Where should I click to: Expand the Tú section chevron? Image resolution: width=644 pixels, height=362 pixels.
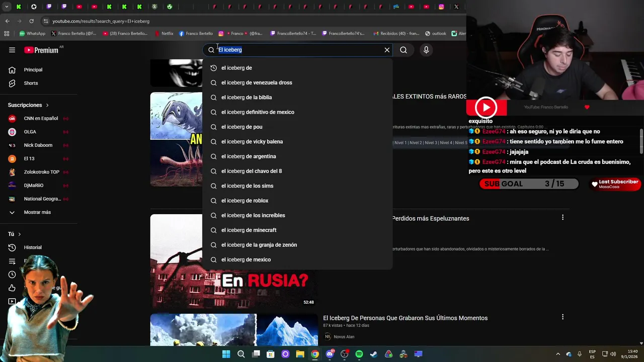[x=20, y=234]
